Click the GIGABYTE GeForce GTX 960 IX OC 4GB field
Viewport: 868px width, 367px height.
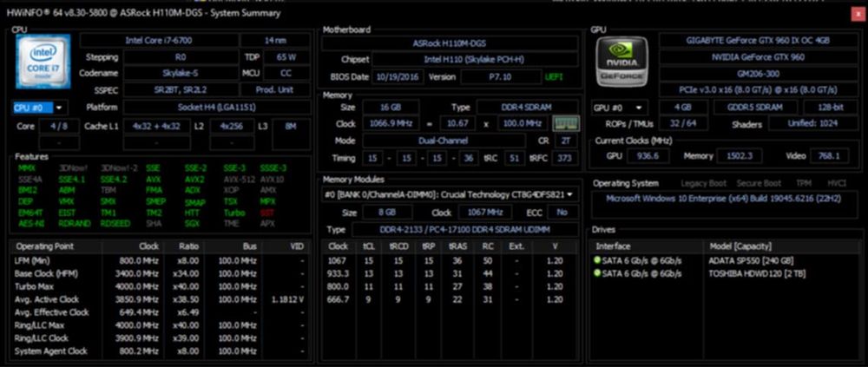click(x=758, y=41)
